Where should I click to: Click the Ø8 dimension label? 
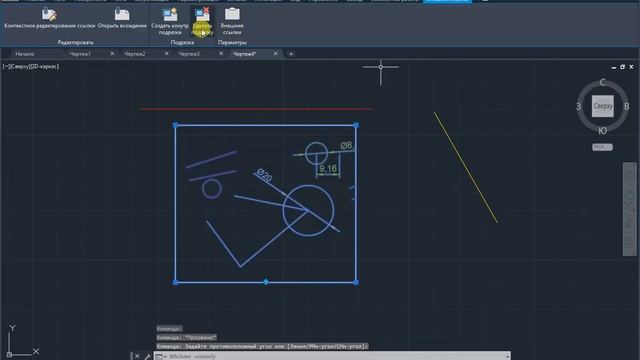[x=346, y=145]
